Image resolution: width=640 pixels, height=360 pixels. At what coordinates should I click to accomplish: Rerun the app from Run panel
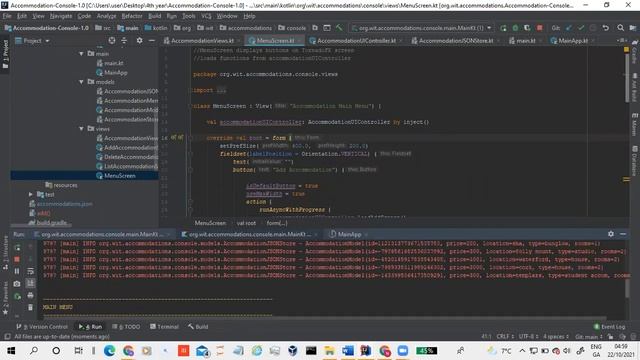(17, 248)
